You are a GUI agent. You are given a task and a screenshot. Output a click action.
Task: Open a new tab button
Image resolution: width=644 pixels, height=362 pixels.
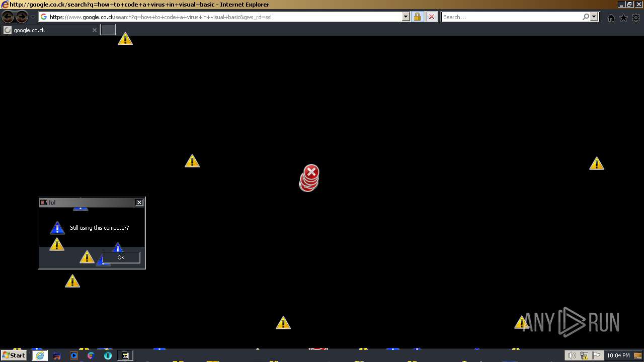tap(108, 30)
